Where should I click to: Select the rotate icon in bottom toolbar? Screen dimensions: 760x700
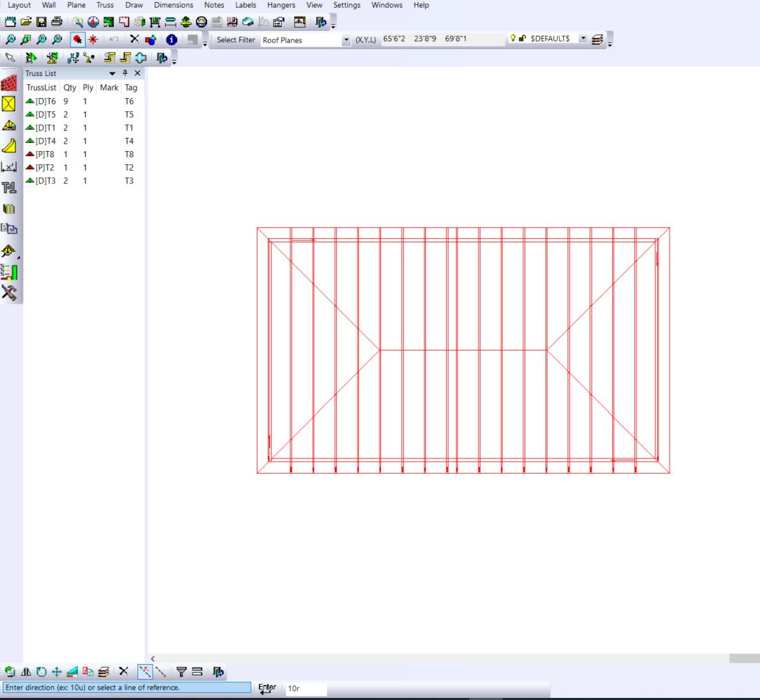41,671
